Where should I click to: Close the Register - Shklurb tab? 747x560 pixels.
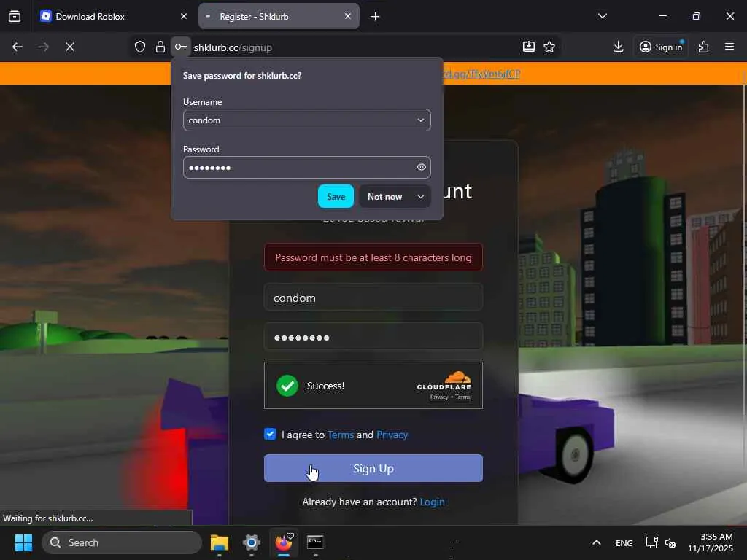coord(348,16)
